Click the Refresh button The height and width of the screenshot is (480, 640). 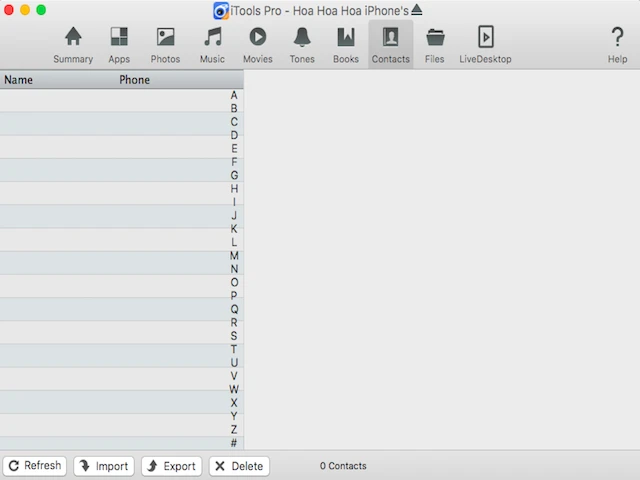pyautogui.click(x=35, y=466)
